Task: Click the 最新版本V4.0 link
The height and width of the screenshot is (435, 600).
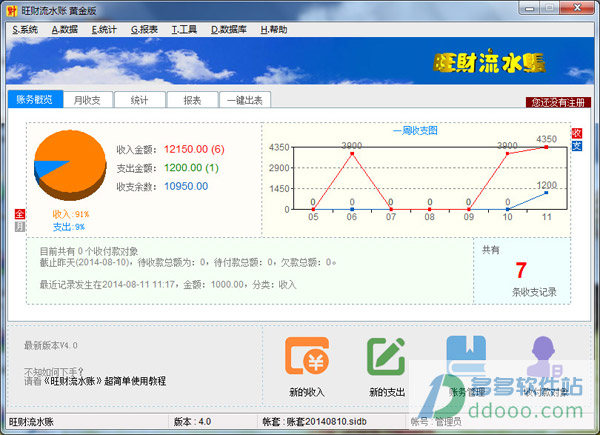Action: pos(51,345)
